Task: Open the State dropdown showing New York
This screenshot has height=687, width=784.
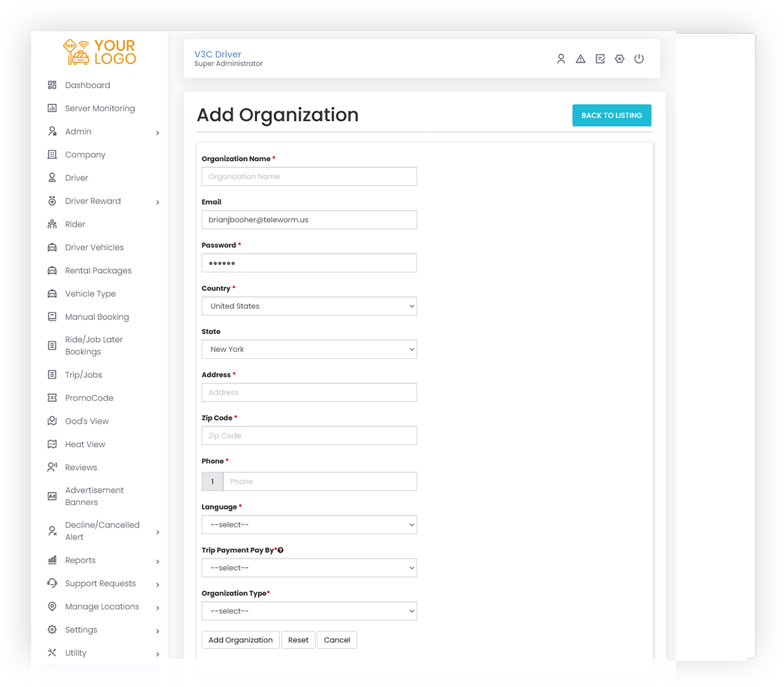Action: tap(309, 349)
